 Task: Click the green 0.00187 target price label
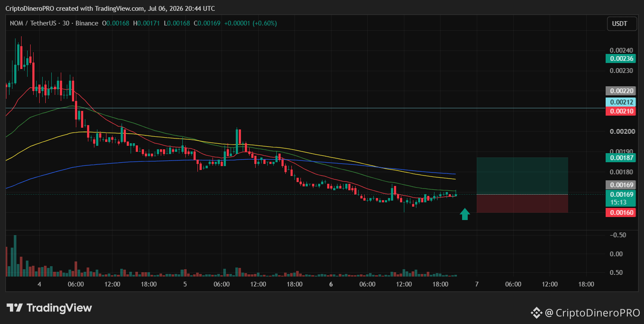tap(621, 158)
